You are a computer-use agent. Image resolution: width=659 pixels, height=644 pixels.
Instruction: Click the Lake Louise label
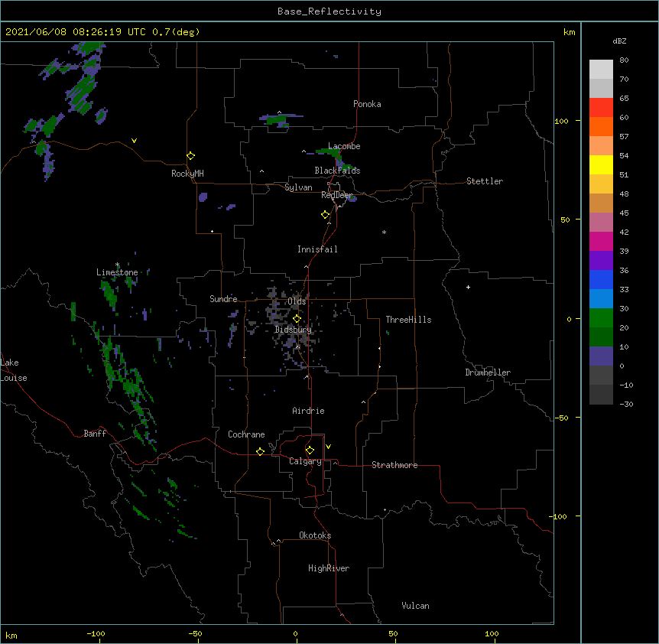coord(14,370)
